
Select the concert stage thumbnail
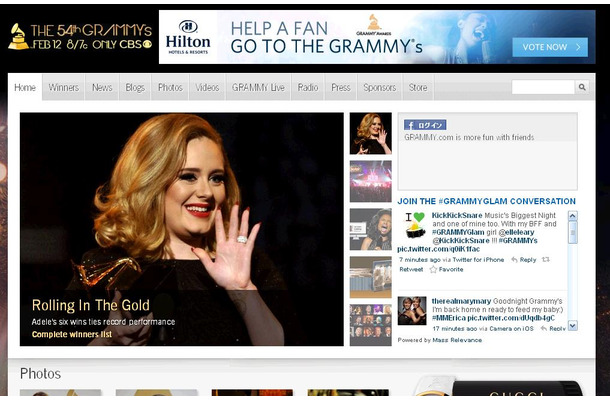pyautogui.click(x=370, y=181)
